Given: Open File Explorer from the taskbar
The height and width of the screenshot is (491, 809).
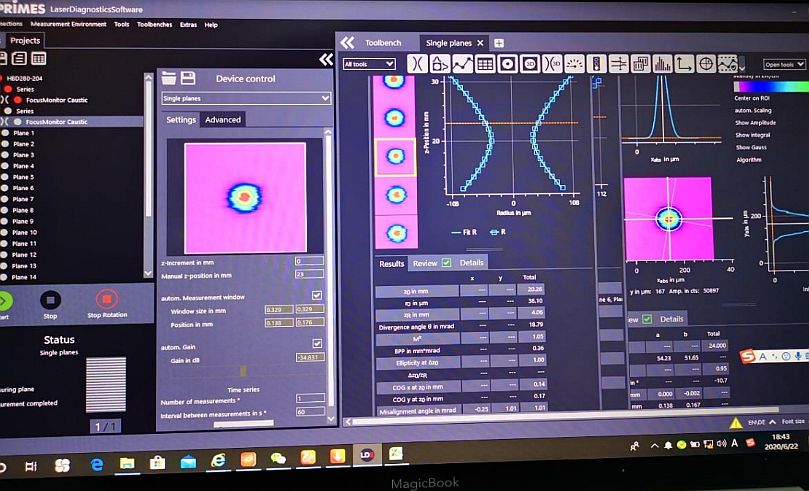Looking at the screenshot, I should coord(127,462).
